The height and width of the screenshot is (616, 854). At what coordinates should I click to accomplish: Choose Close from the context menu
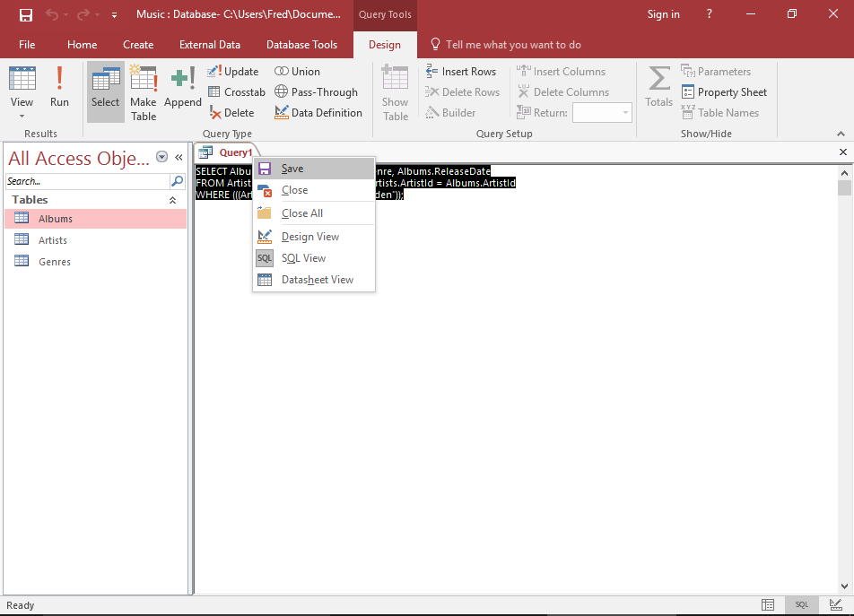(314, 190)
